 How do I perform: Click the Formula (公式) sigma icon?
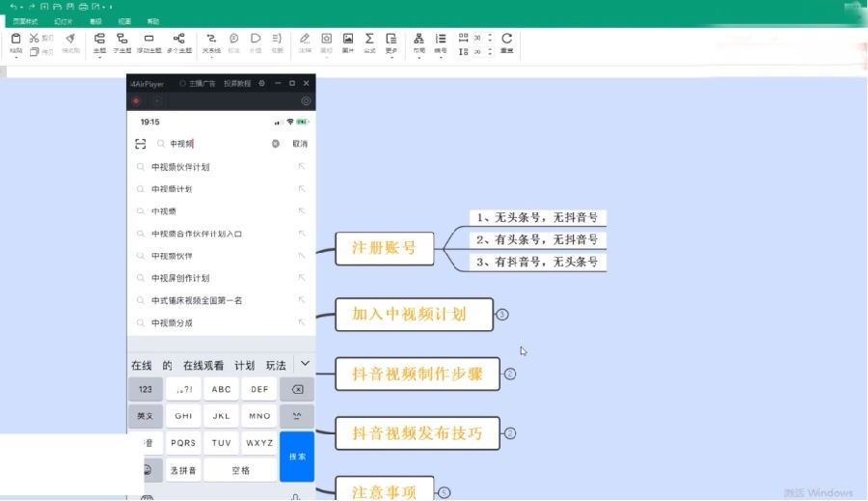369,39
